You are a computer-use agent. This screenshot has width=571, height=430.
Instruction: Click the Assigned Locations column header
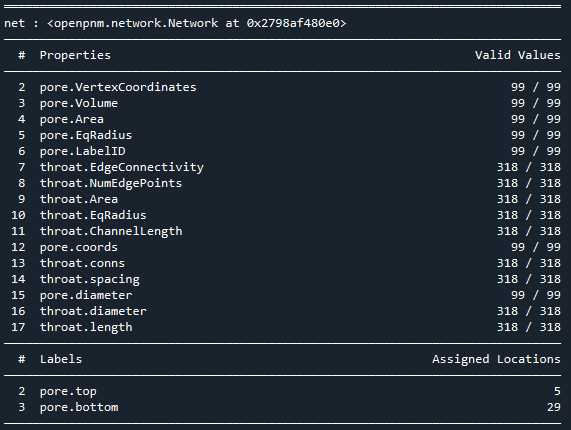coord(496,359)
